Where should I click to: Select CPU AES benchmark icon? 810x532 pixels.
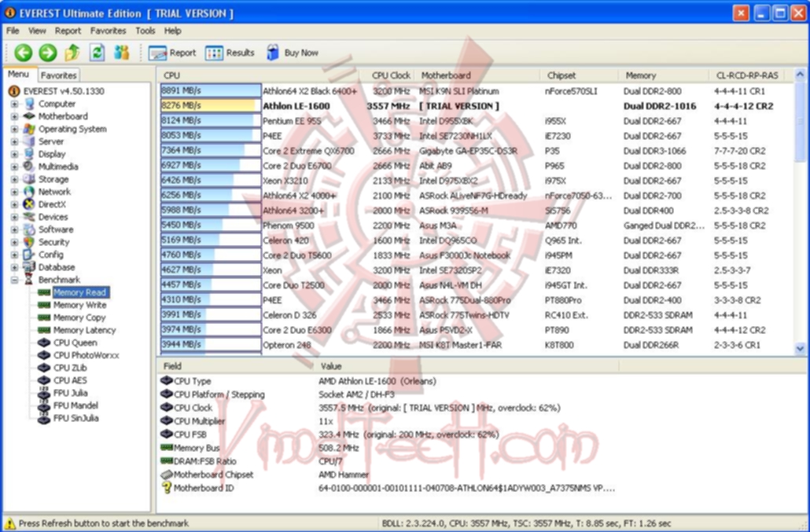(44, 380)
